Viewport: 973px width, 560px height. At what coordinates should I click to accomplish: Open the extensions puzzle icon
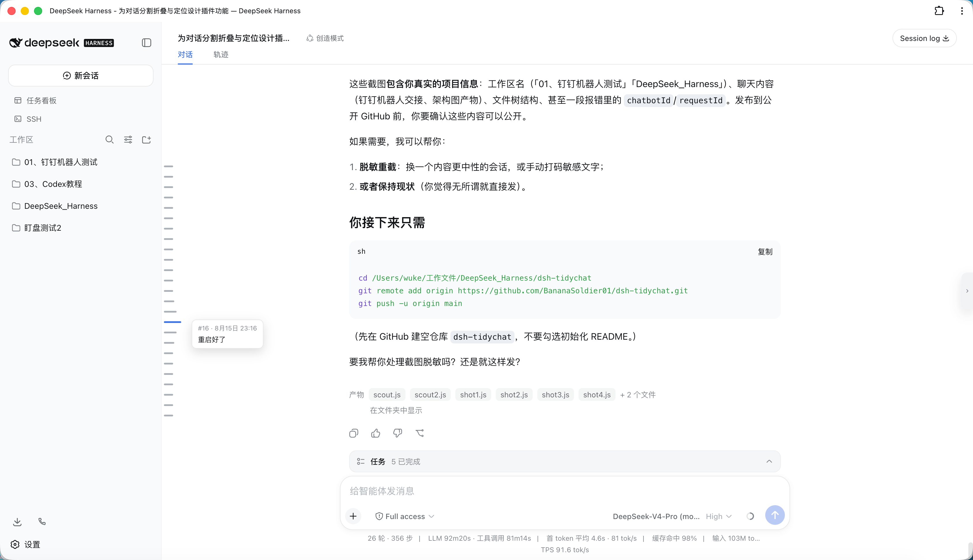pyautogui.click(x=939, y=11)
